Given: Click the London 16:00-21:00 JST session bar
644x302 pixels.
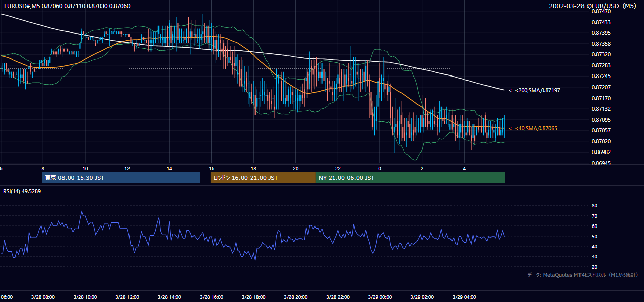Looking at the screenshot, I should (x=263, y=178).
